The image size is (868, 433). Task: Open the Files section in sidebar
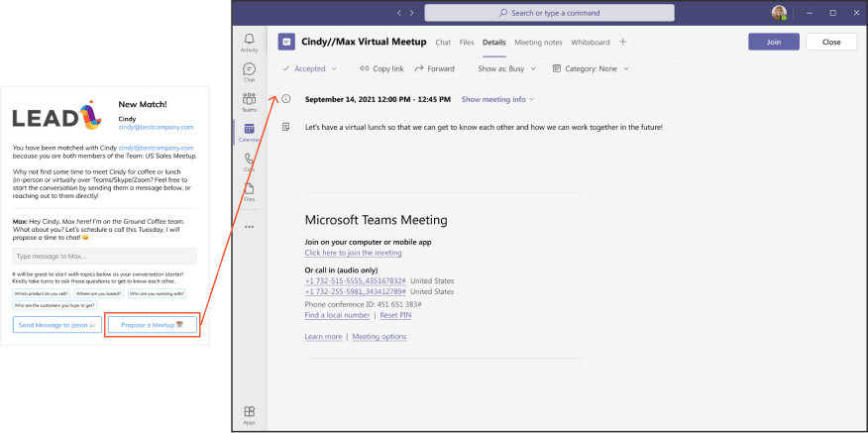(x=249, y=190)
